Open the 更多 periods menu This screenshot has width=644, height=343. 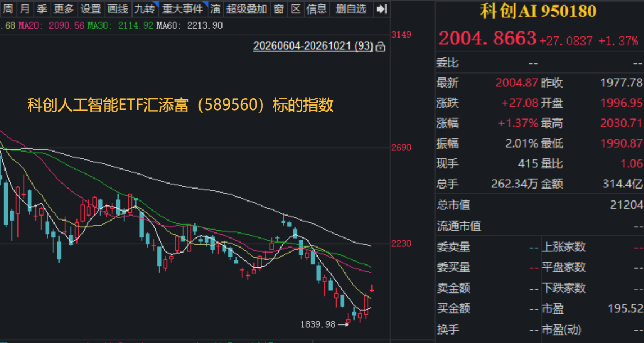pyautogui.click(x=64, y=8)
